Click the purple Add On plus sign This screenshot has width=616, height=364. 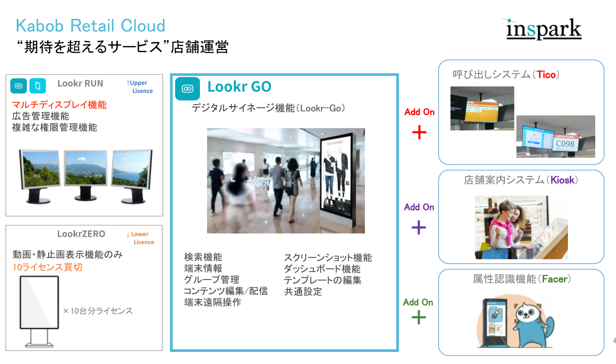point(419,228)
